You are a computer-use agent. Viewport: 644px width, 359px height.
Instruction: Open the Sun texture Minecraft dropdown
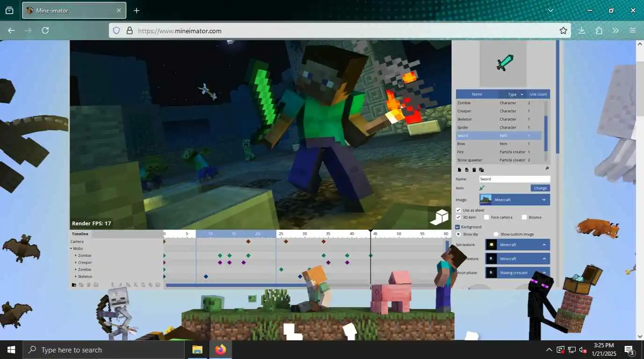[x=518, y=244]
